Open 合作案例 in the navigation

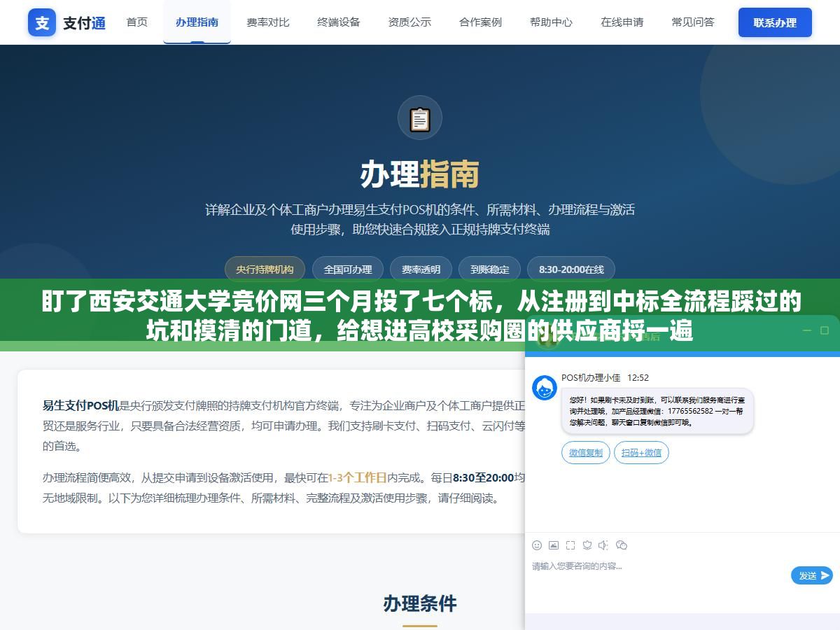[480, 22]
